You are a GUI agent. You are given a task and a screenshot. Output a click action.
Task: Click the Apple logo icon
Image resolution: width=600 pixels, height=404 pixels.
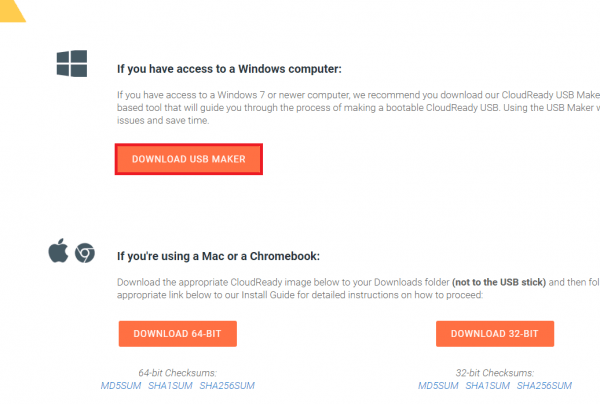pos(58,251)
